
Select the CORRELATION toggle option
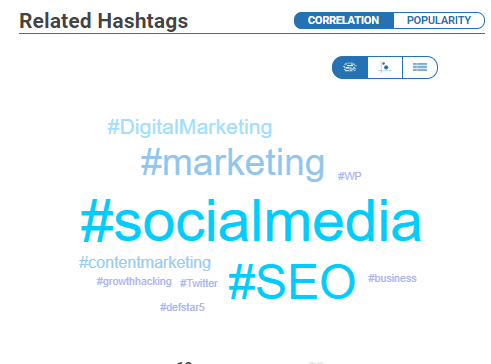click(x=344, y=20)
